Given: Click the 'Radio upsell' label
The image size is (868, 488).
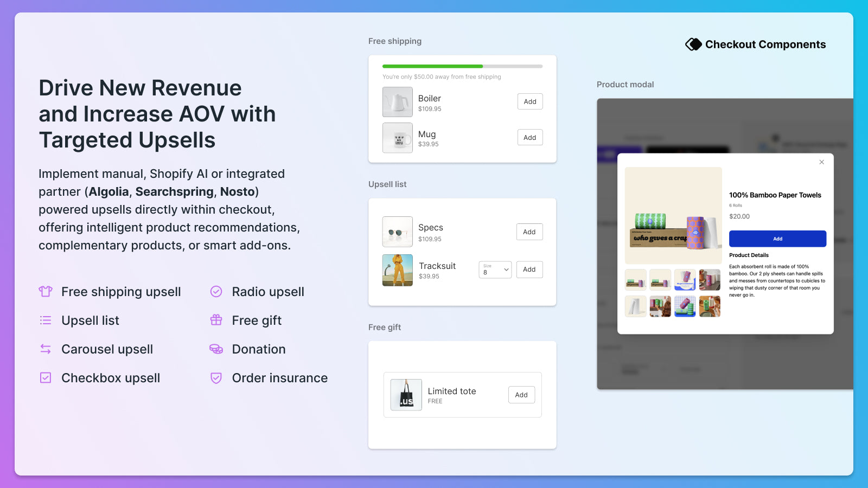Looking at the screenshot, I should (x=268, y=292).
